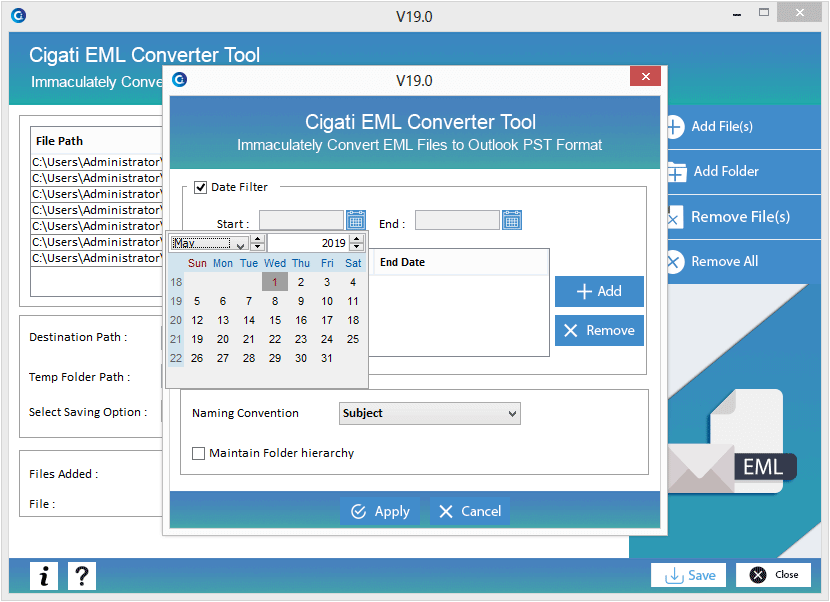This screenshot has width=830, height=602.
Task: Click week number 20 in the calendar
Action: click(176, 320)
